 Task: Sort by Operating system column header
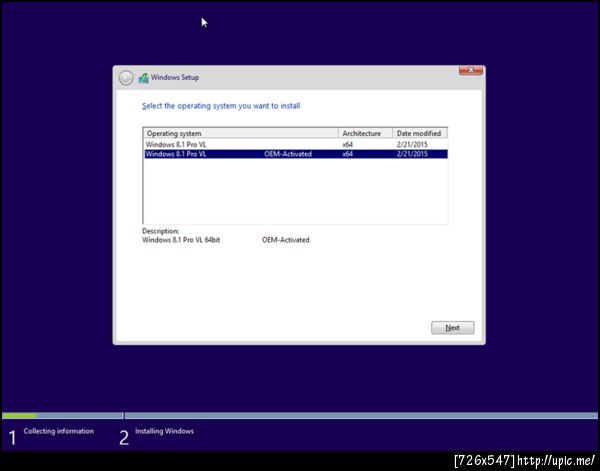click(x=241, y=133)
